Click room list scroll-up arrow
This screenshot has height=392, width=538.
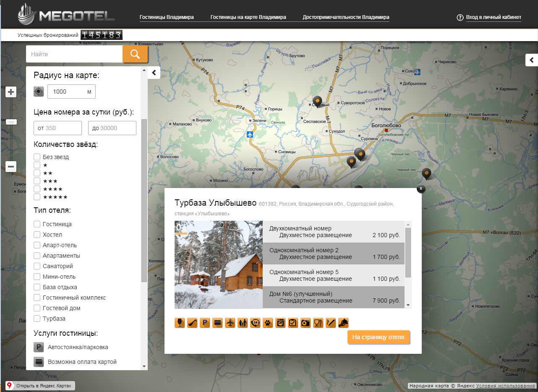[408, 225]
